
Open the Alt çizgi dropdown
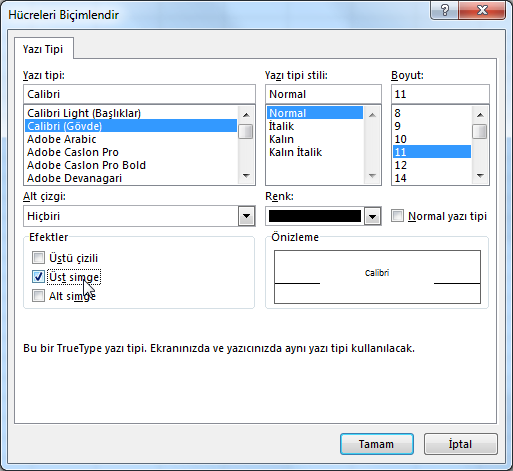click(x=246, y=216)
